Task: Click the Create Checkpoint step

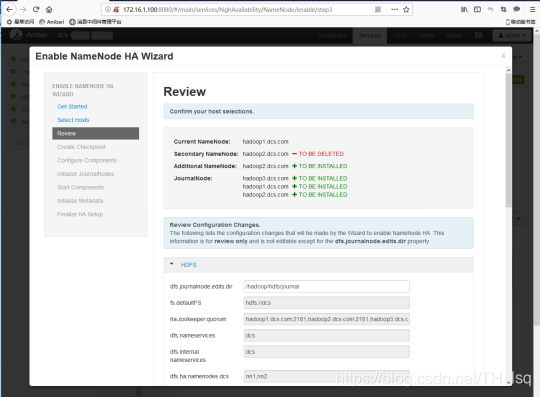Action: [81, 147]
